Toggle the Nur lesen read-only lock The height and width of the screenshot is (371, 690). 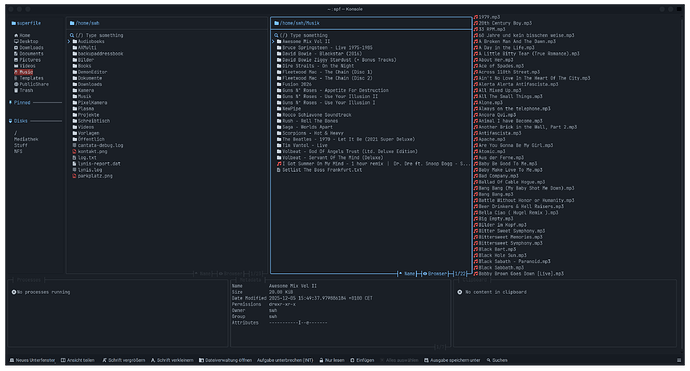(x=322, y=360)
